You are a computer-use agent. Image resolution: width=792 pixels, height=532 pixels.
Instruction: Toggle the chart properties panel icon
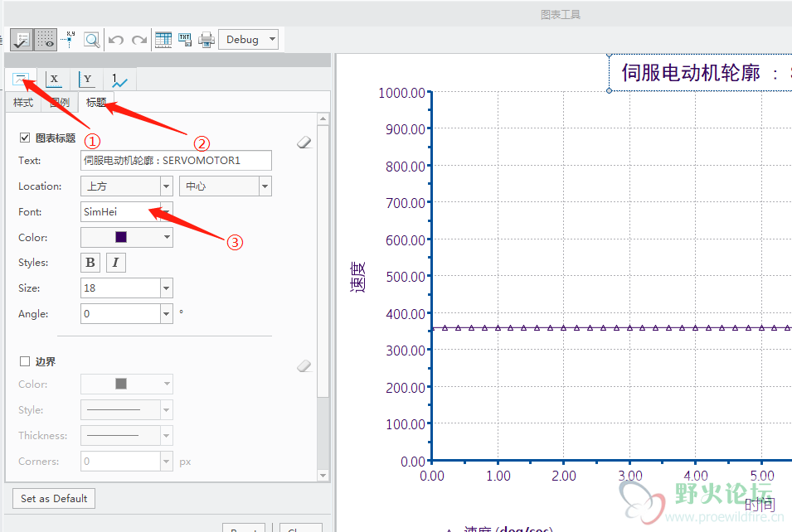pyautogui.click(x=22, y=40)
